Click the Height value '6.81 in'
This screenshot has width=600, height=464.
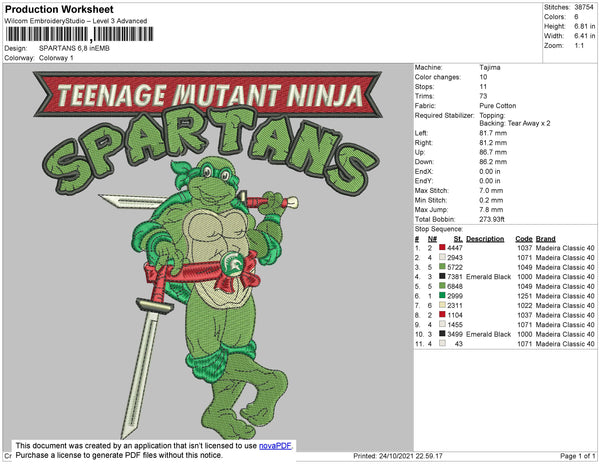[585, 26]
